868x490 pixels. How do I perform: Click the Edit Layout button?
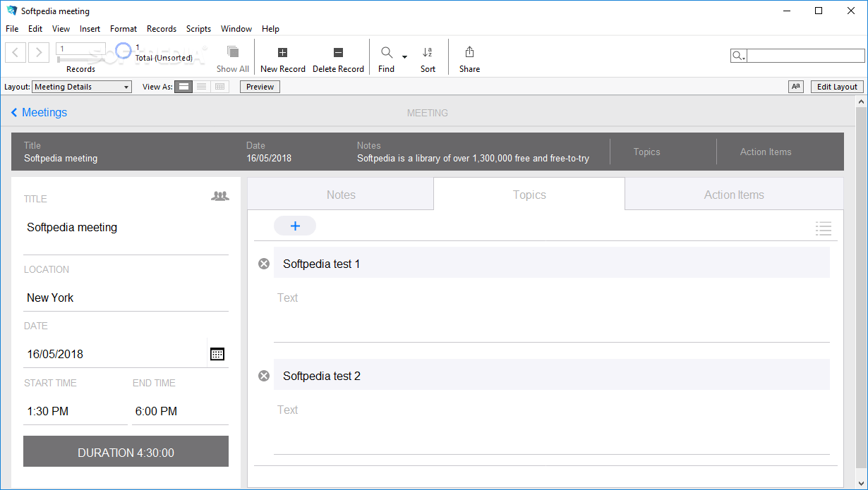837,87
